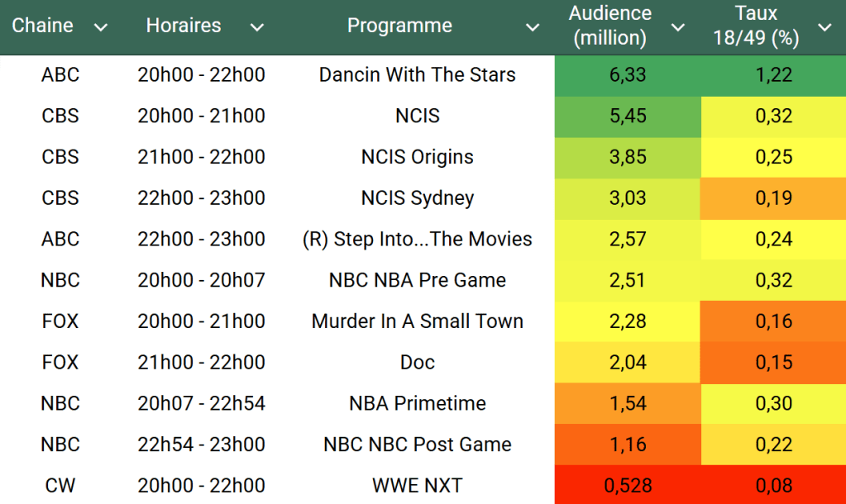846x504 pixels.
Task: Click the green 6,33 audience cell
Action: (628, 75)
